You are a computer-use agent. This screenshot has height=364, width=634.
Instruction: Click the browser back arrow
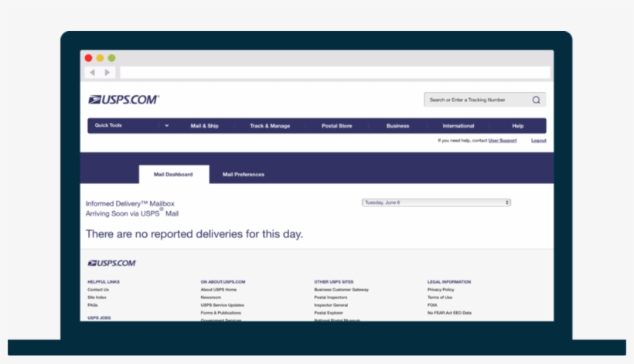coord(93,73)
